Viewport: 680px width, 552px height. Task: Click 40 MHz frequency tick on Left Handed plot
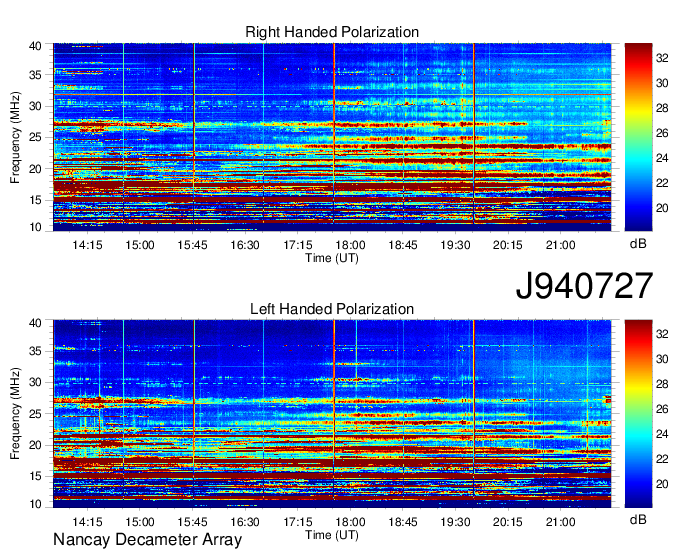coord(36,323)
